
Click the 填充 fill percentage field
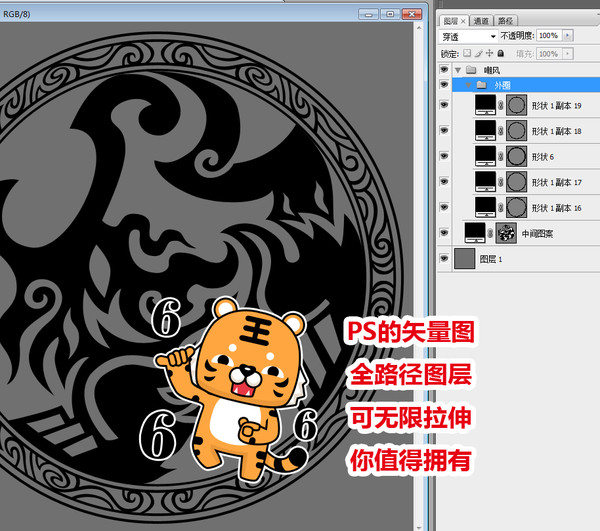click(x=549, y=54)
